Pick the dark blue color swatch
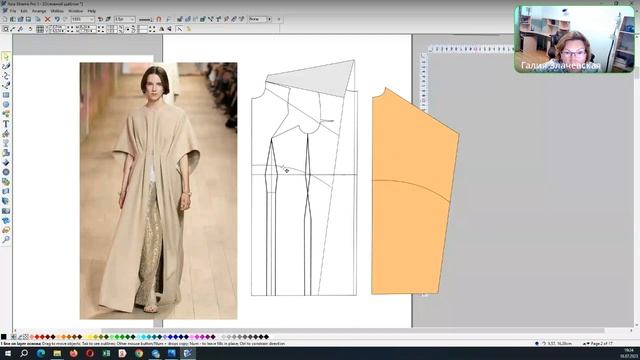640x360 pixels. pos(176,337)
